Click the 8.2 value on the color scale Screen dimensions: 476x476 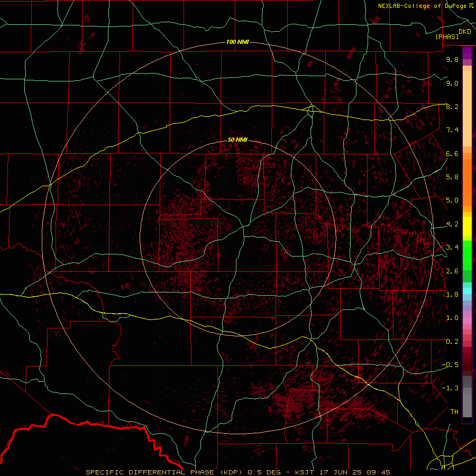point(452,106)
